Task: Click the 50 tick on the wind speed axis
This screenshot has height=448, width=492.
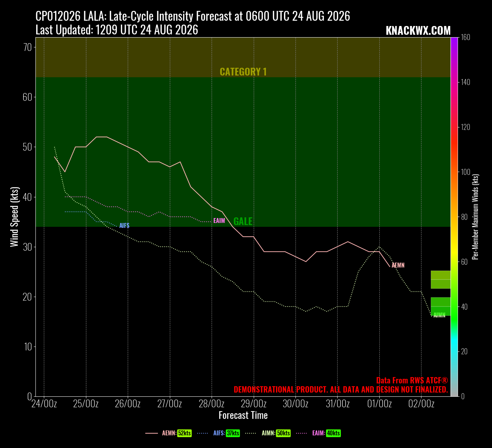Action: click(27, 147)
